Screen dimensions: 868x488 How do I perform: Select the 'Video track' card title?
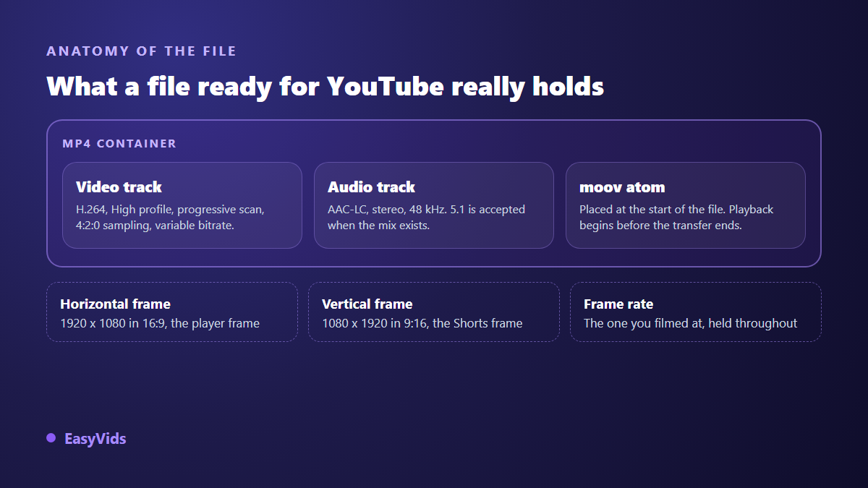pyautogui.click(x=119, y=187)
